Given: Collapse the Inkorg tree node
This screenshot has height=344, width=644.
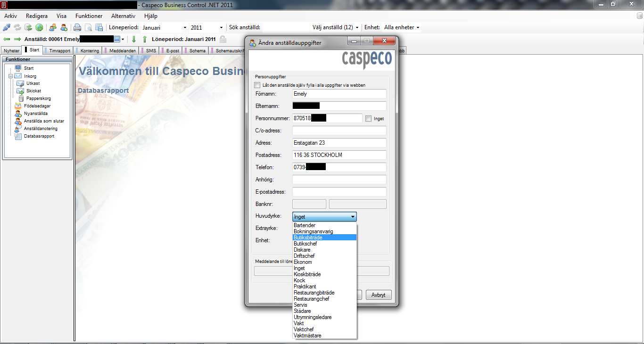Looking at the screenshot, I should point(10,76).
